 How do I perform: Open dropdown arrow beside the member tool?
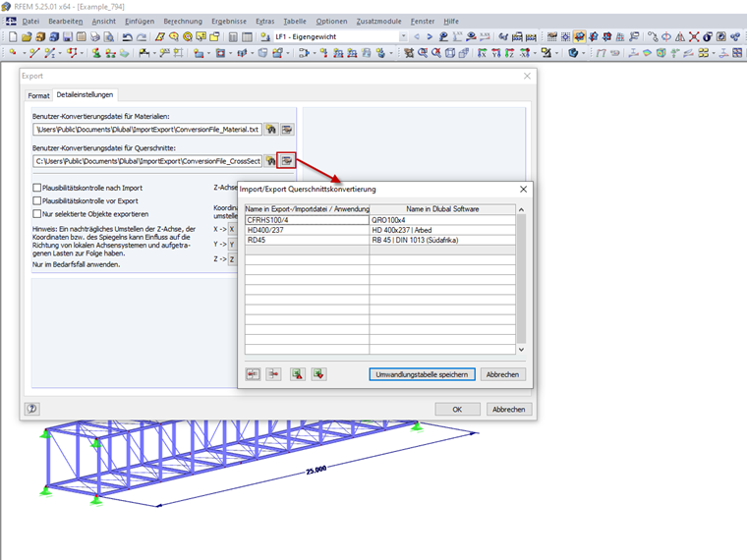click(x=60, y=53)
